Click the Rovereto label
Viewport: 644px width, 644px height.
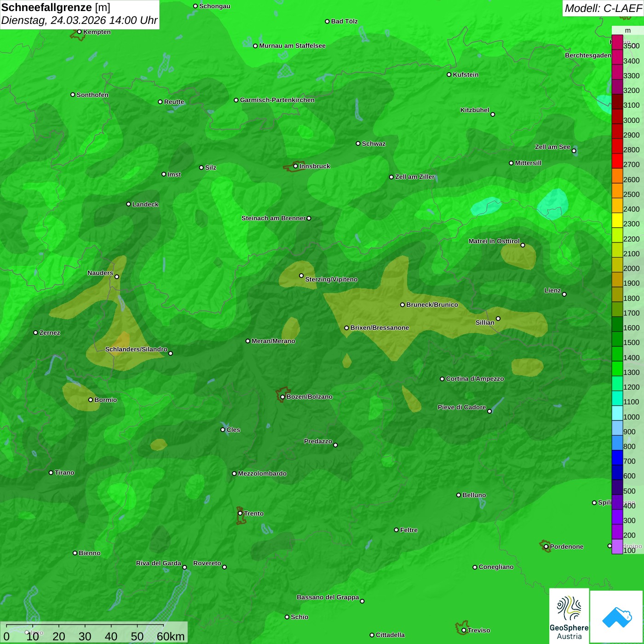coord(207,563)
